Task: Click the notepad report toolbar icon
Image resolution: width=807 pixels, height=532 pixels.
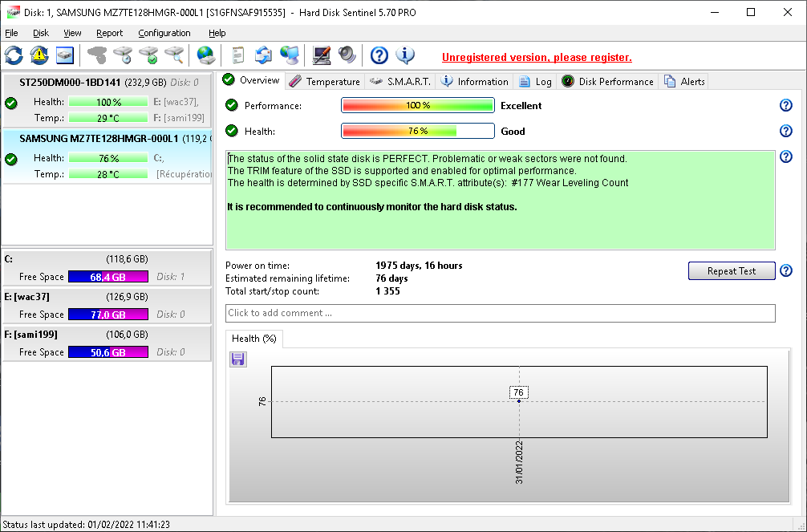Action: (x=237, y=55)
